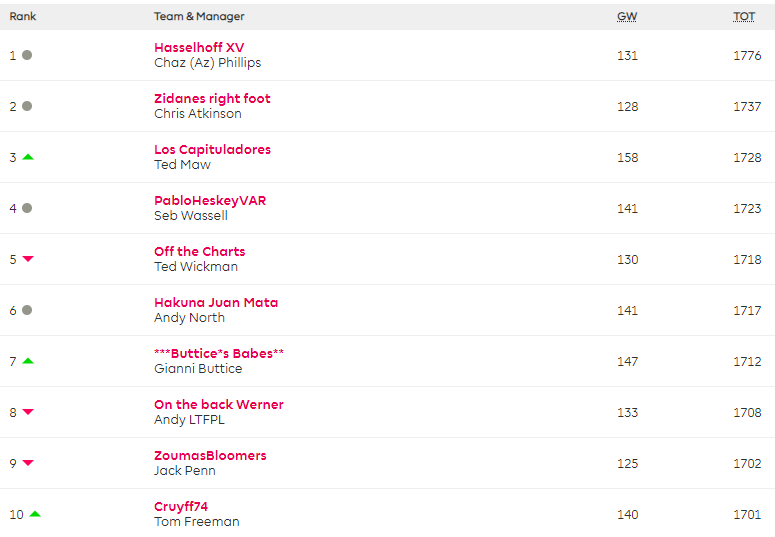Image resolution: width=775 pixels, height=537 pixels.
Task: Click the red down arrow at rank 8
Action: [28, 412]
